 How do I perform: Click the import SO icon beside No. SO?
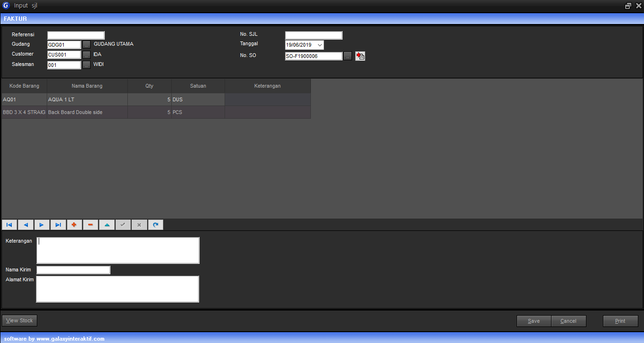pyautogui.click(x=360, y=56)
